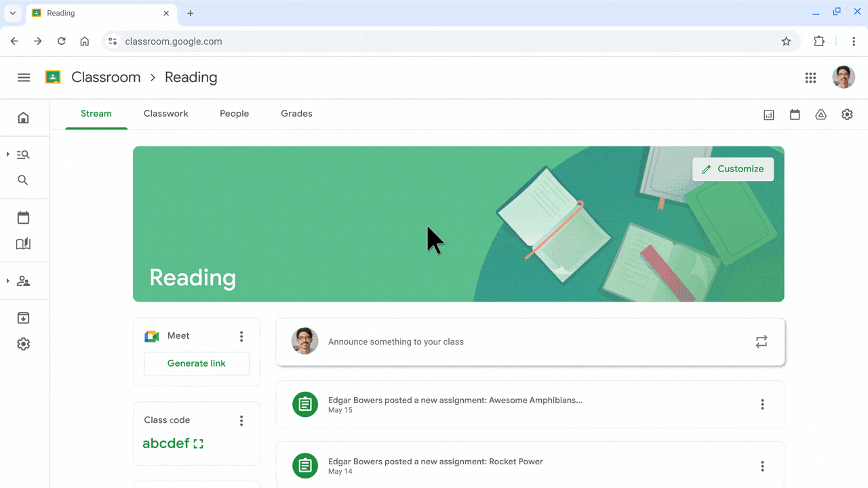868x488 pixels.
Task: Switch to the Stream tab
Action: tap(96, 114)
